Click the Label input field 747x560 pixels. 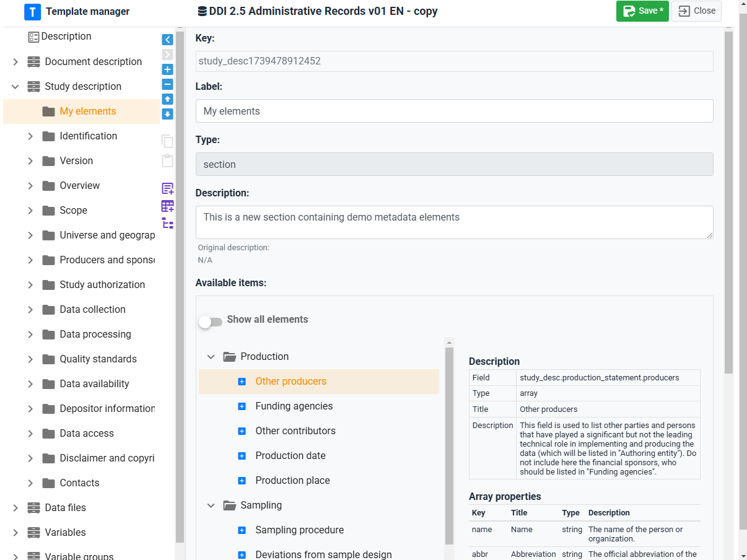(454, 112)
